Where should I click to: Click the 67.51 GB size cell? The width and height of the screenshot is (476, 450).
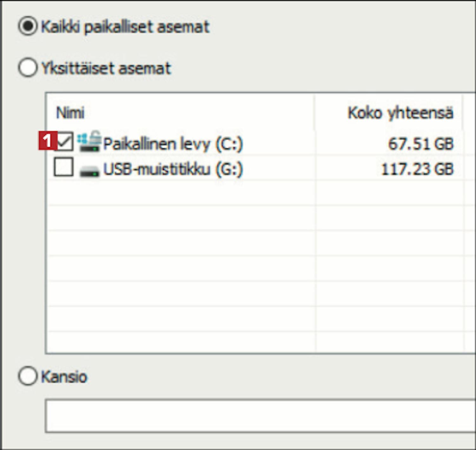pyautogui.click(x=421, y=144)
